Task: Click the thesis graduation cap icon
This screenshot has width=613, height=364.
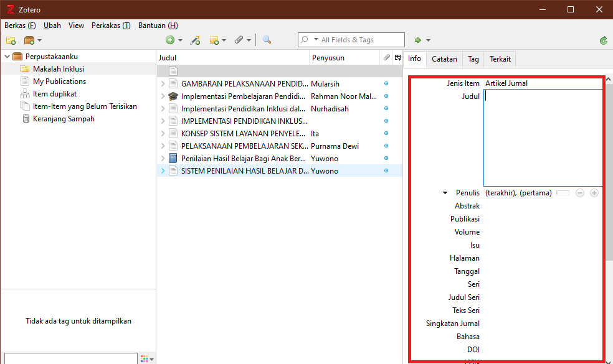Action: point(173,96)
